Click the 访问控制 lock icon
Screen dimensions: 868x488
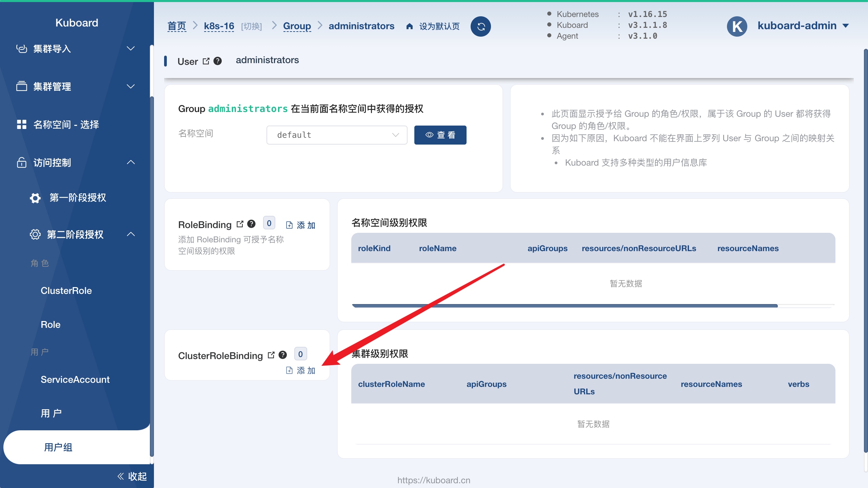pos(22,162)
